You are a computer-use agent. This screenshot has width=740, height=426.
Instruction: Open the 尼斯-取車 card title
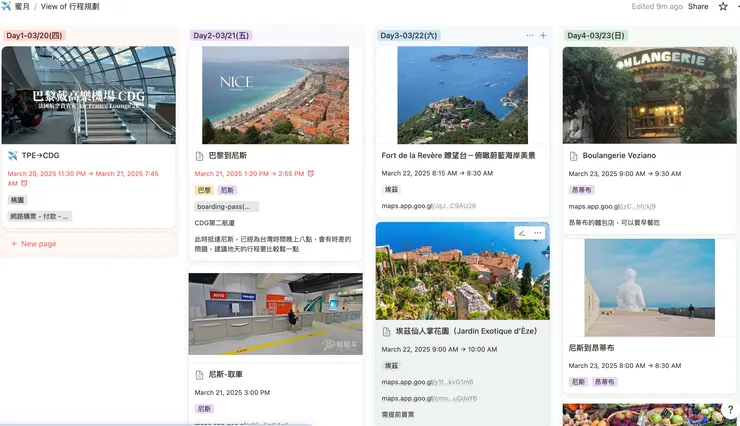[226, 374]
